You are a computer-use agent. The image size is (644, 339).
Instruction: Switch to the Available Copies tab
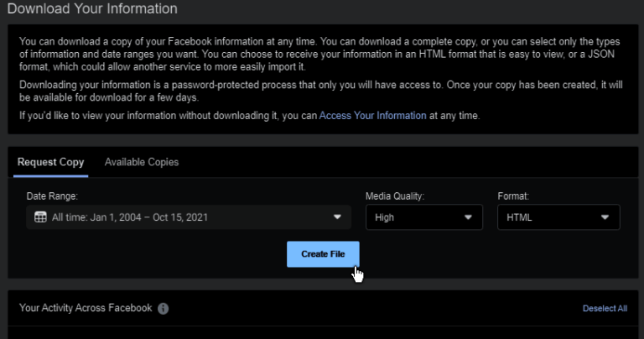(x=141, y=162)
